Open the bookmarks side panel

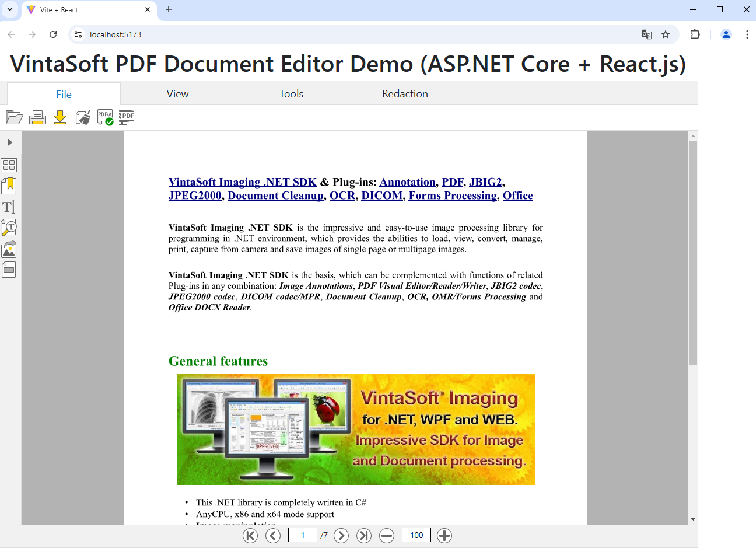[x=9, y=186]
